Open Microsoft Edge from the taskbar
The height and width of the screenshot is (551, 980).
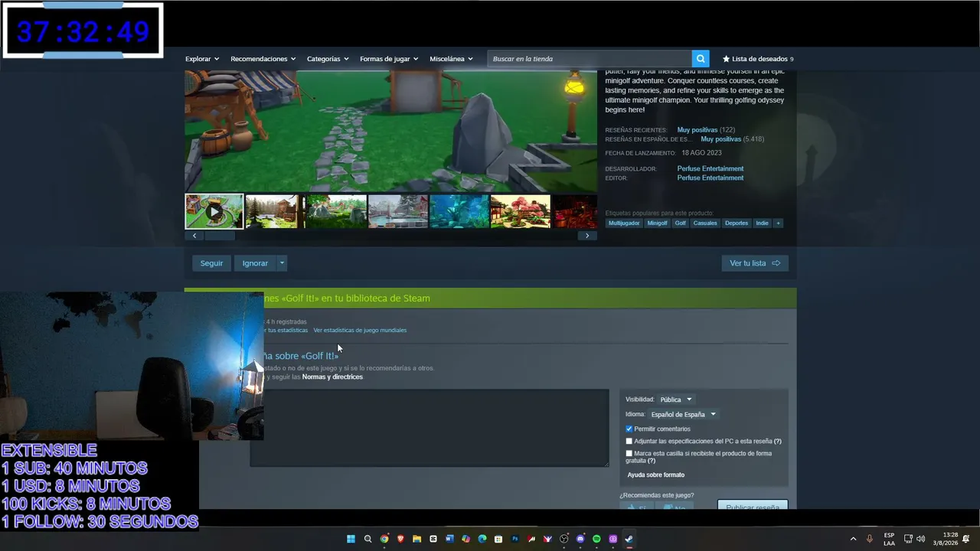pyautogui.click(x=482, y=539)
